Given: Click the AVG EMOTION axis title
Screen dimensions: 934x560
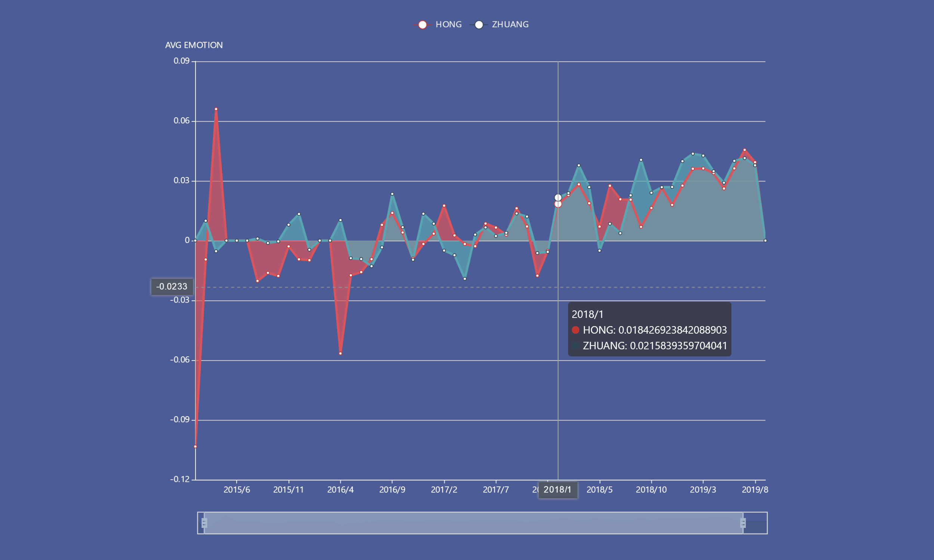Looking at the screenshot, I should point(194,45).
